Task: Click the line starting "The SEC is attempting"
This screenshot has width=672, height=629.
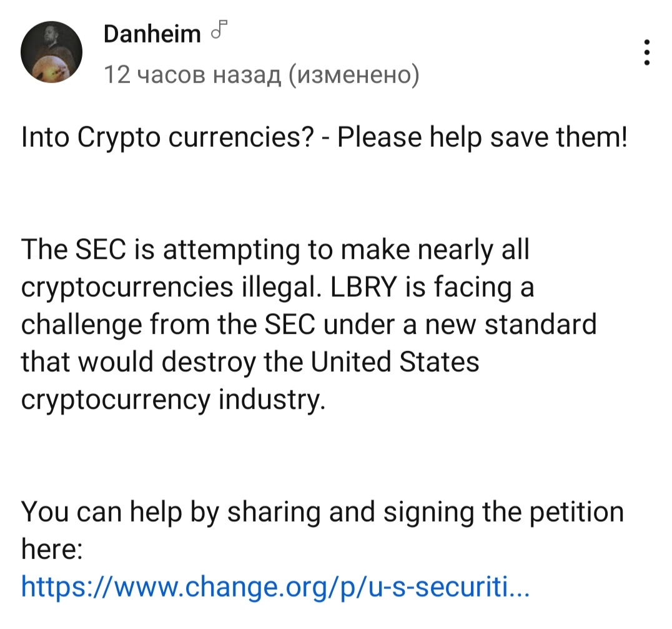Action: [275, 250]
